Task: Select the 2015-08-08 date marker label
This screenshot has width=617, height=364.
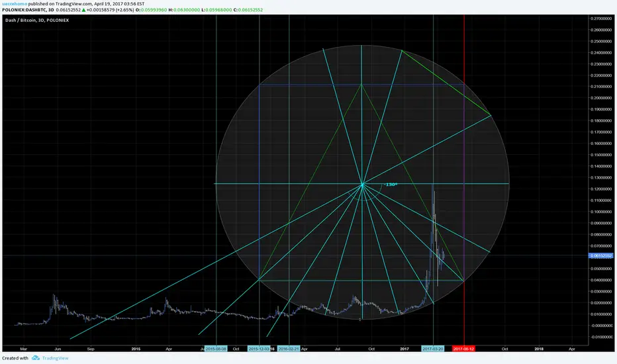Action: pyautogui.click(x=216, y=349)
